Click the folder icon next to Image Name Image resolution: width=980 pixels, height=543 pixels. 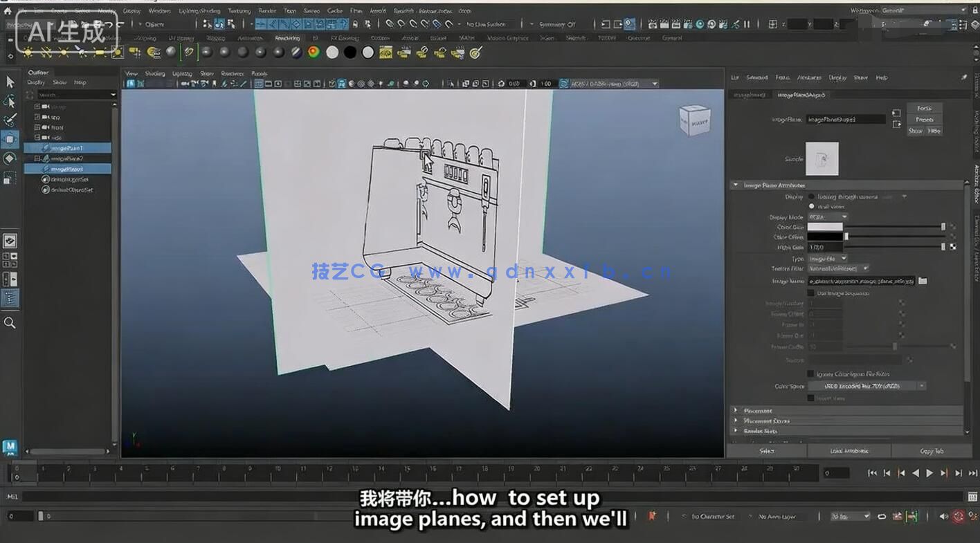[923, 281]
